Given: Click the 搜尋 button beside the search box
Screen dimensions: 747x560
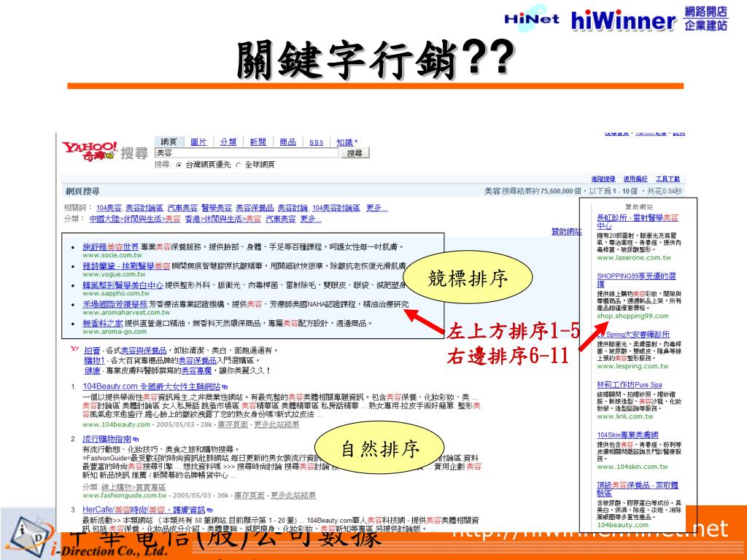Looking at the screenshot, I should 355,153.
